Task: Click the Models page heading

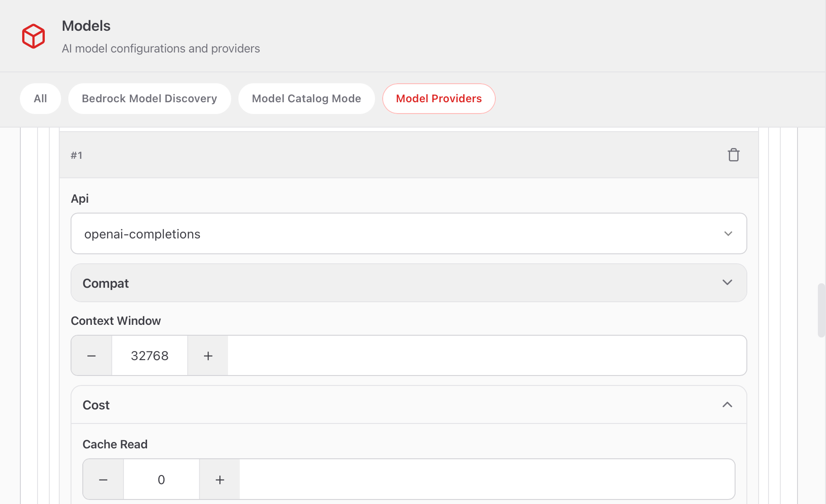Action: (86, 26)
